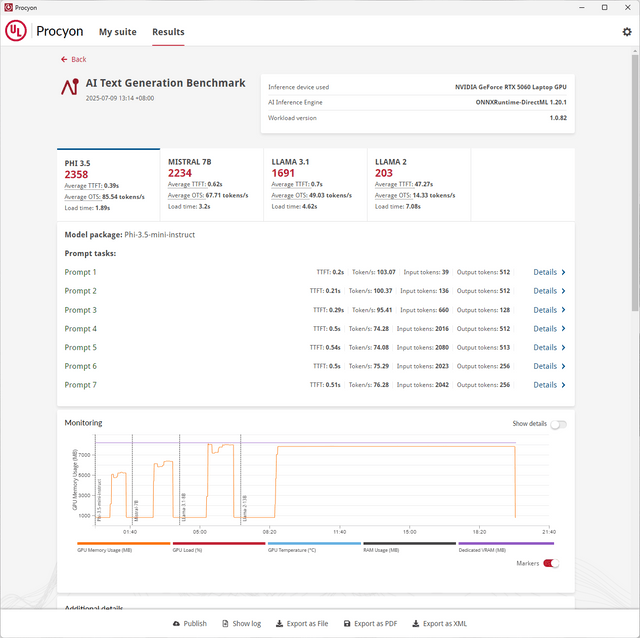
Task: Click the Procyon app icon in the title bar
Action: click(x=8, y=7)
